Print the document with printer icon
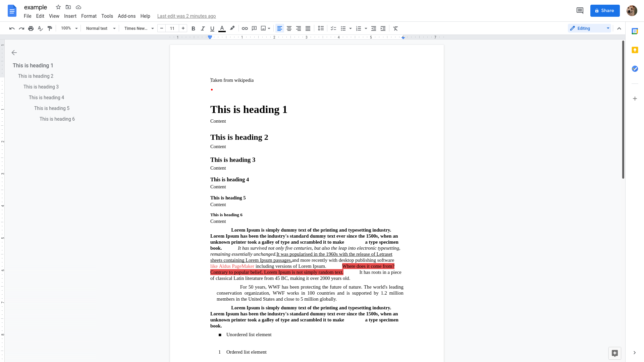This screenshot has height=362, width=644. pos(31,28)
